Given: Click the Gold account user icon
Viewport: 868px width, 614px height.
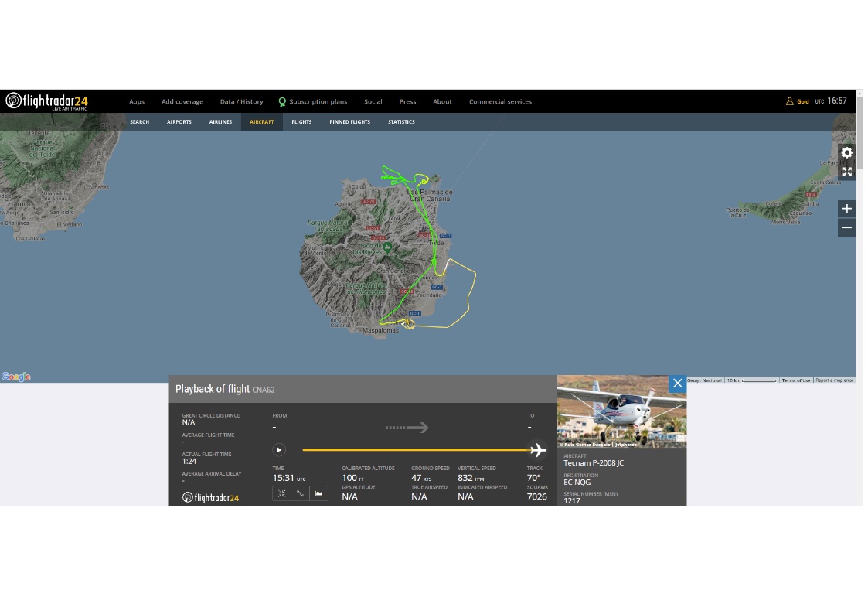Looking at the screenshot, I should tap(789, 101).
